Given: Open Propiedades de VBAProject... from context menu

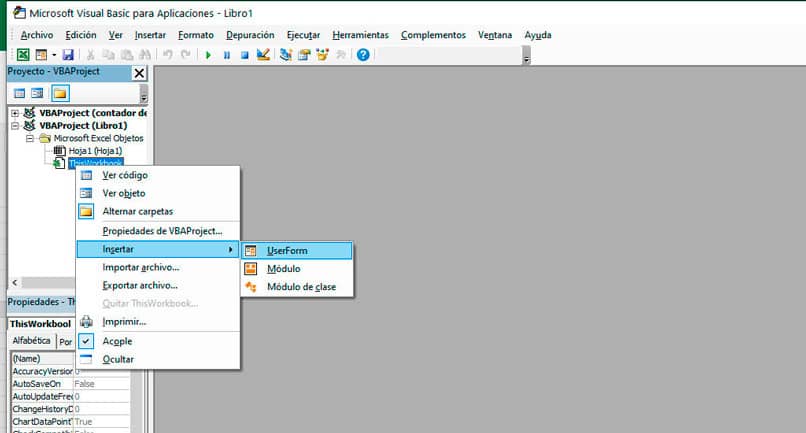Looking at the screenshot, I should (x=158, y=231).
